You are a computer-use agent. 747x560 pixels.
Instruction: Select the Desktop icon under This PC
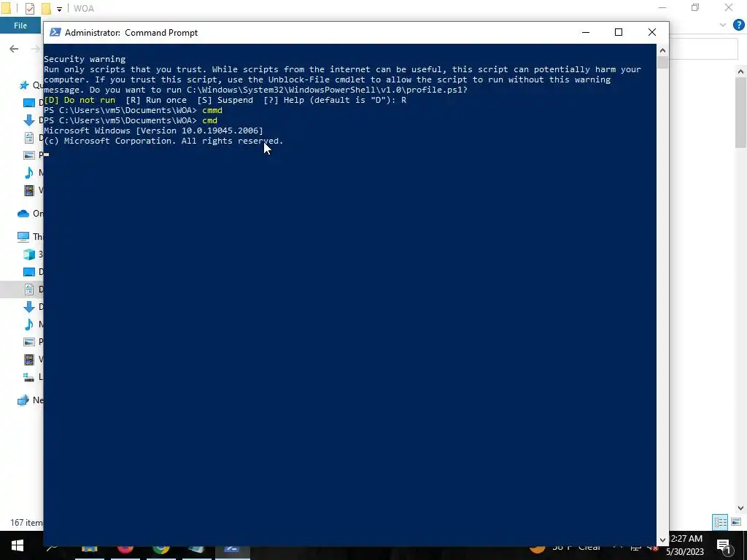pyautogui.click(x=29, y=271)
